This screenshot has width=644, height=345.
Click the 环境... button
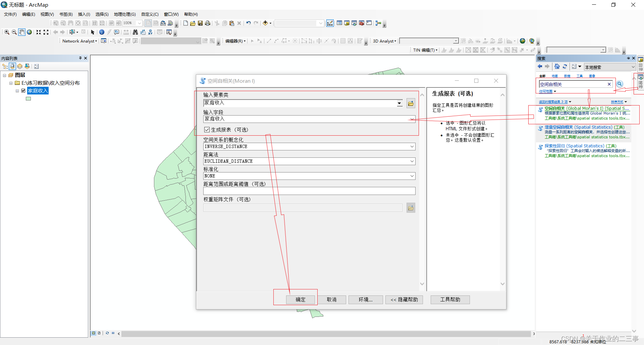click(x=366, y=299)
